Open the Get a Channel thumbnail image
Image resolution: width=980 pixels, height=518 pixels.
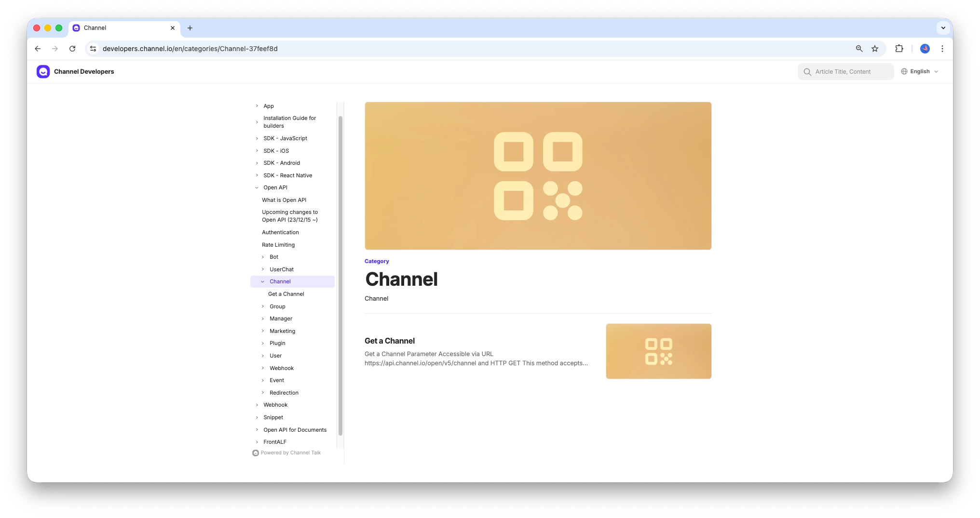(658, 351)
